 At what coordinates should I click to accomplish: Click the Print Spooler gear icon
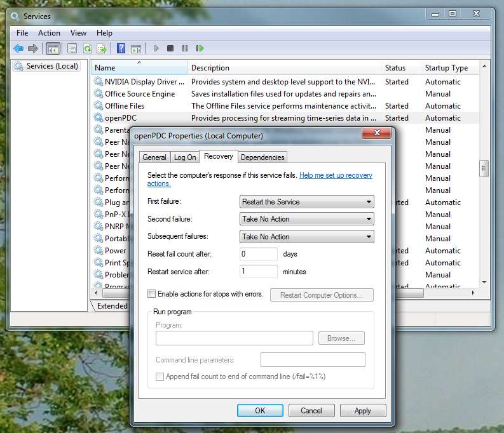(x=99, y=262)
